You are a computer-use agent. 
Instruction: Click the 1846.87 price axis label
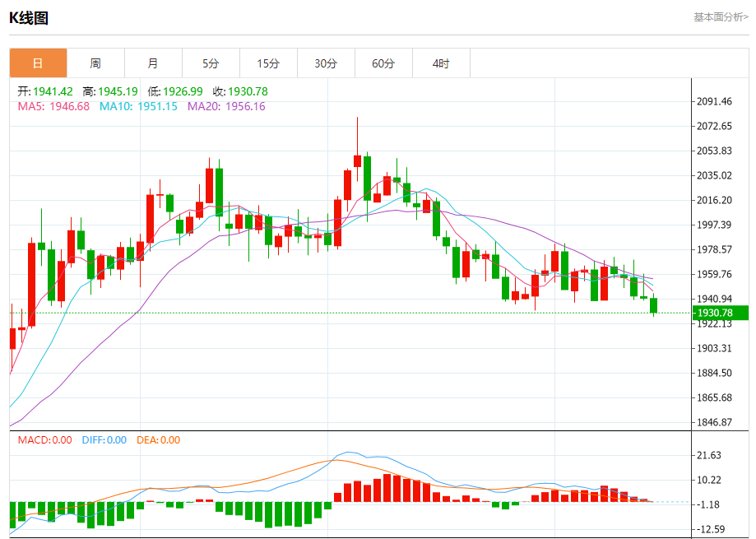click(714, 422)
